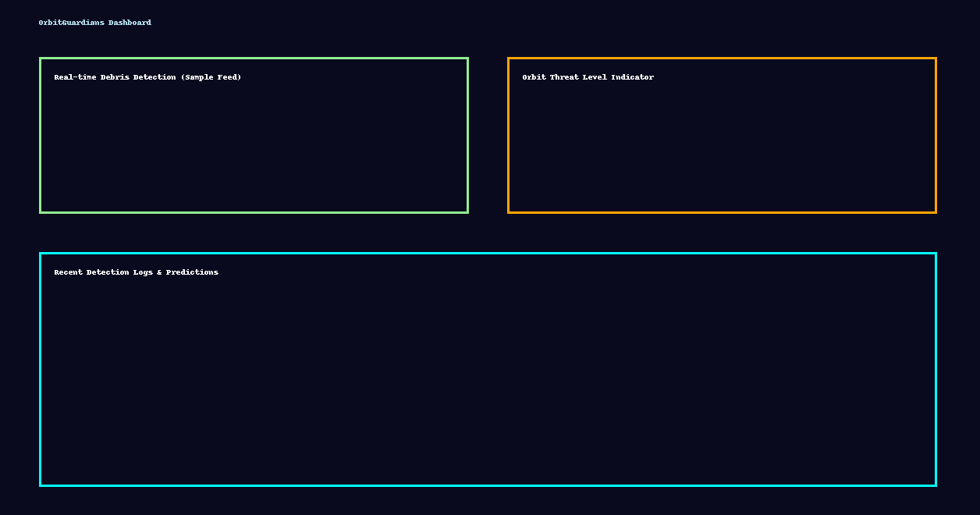980x515 pixels.
Task: Click the center of the threat level panel
Action: coord(722,134)
